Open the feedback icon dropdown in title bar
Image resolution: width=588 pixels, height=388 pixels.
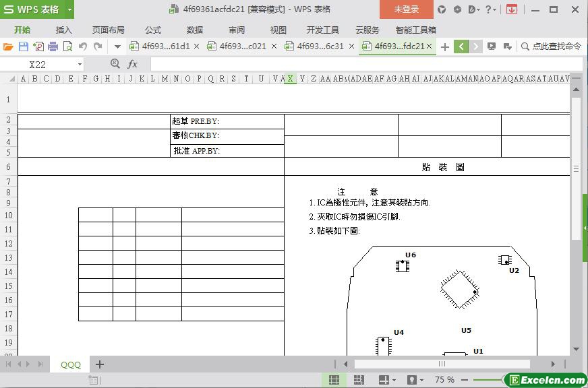(474, 9)
